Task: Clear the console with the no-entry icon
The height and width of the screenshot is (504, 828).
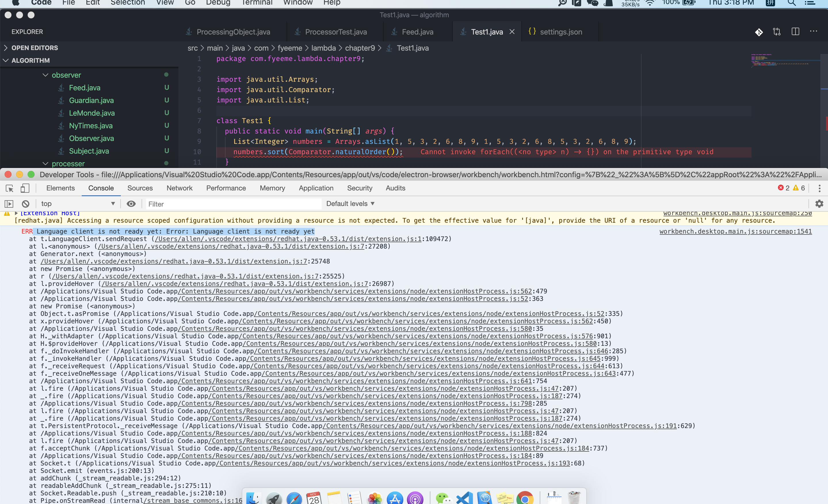Action: coord(26,204)
